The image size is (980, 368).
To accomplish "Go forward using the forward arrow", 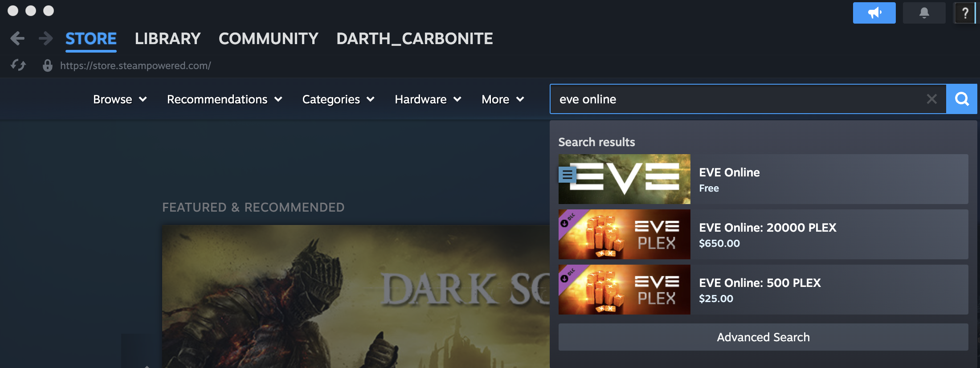I will [x=45, y=38].
